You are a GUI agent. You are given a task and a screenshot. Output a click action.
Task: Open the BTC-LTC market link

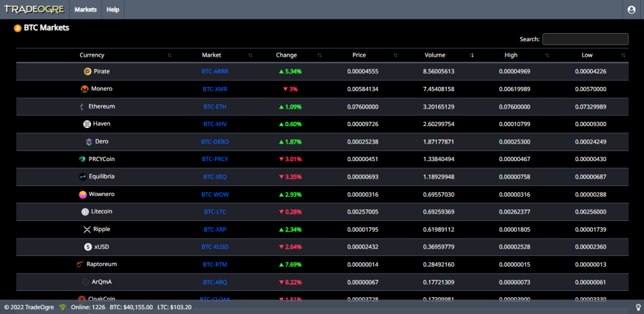pyautogui.click(x=215, y=212)
